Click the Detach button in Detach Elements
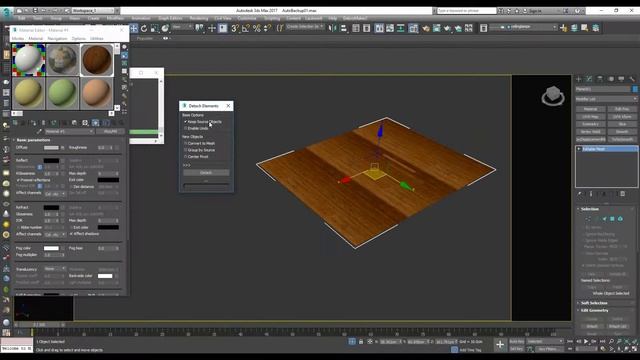 (206, 173)
